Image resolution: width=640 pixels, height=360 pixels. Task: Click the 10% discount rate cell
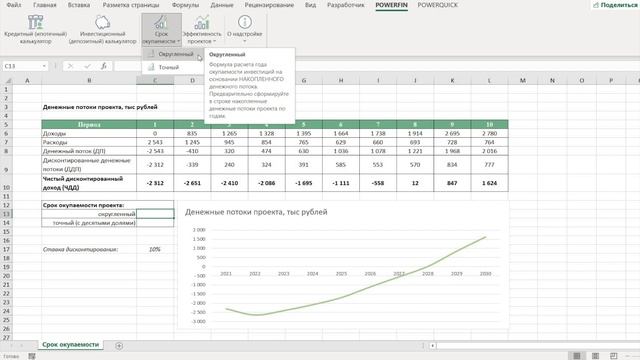click(155, 249)
